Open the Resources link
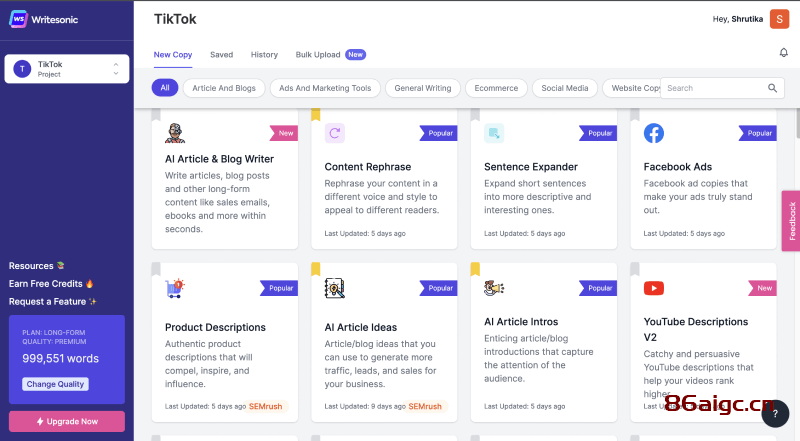The width and height of the screenshot is (800, 441). click(x=37, y=266)
